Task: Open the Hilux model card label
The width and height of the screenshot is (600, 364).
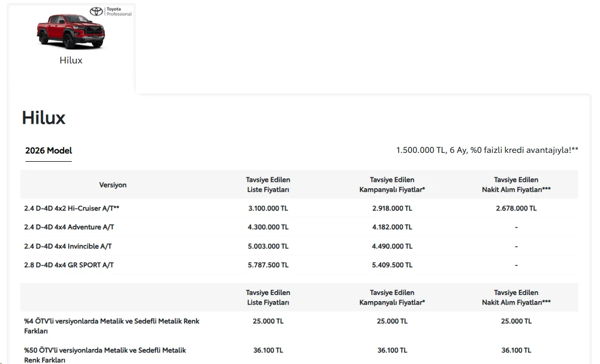Action: point(71,60)
